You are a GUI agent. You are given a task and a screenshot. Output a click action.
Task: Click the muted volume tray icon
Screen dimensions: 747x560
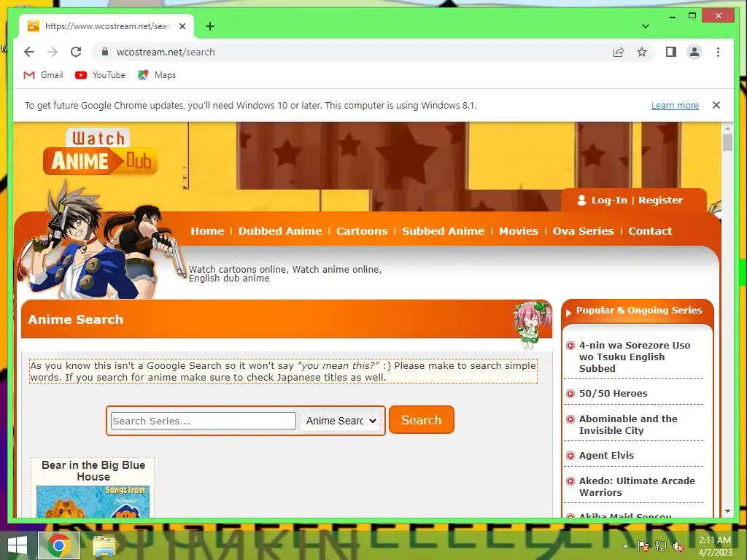[678, 546]
